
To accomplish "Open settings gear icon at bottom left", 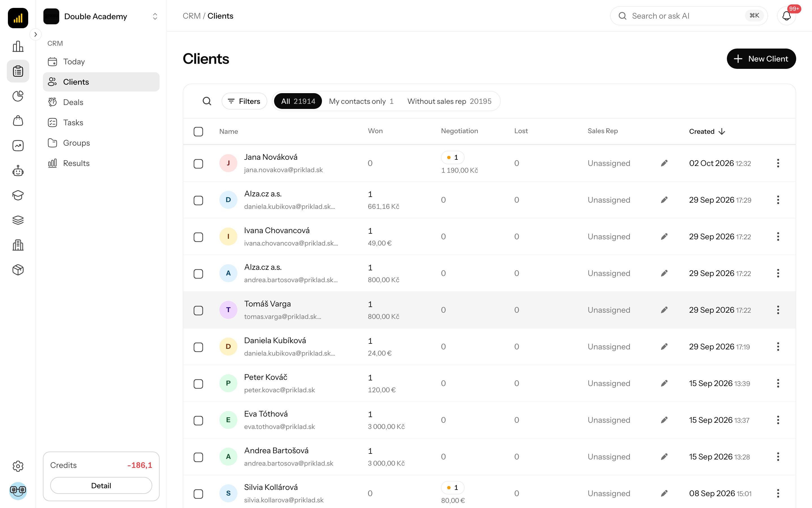I will point(18,466).
